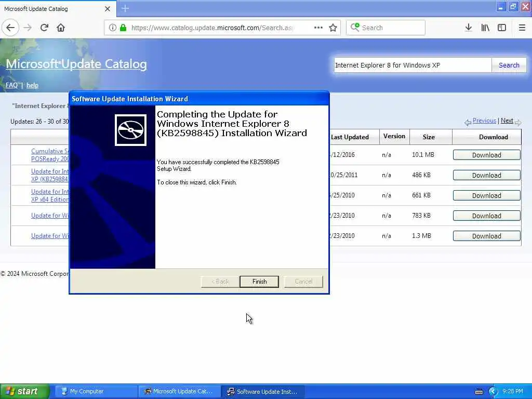Click the Next page arrow icon
Image resolution: width=532 pixels, height=399 pixels.
(518, 123)
